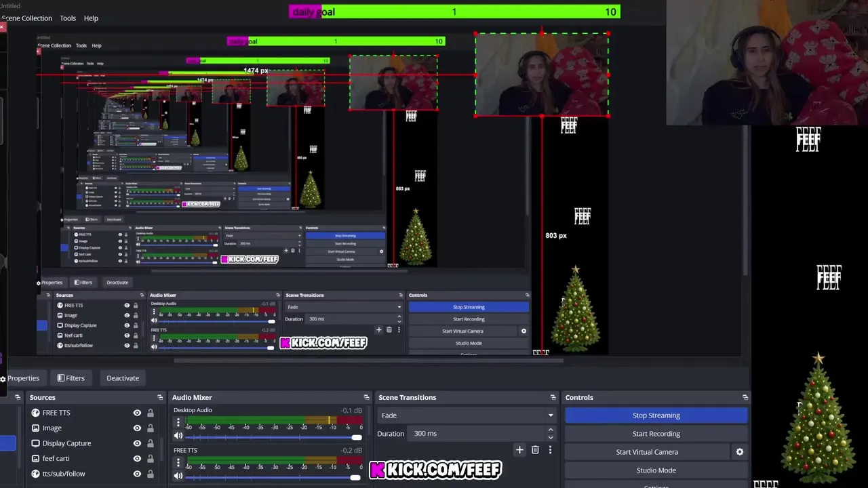Click Start Recording

[x=656, y=434]
